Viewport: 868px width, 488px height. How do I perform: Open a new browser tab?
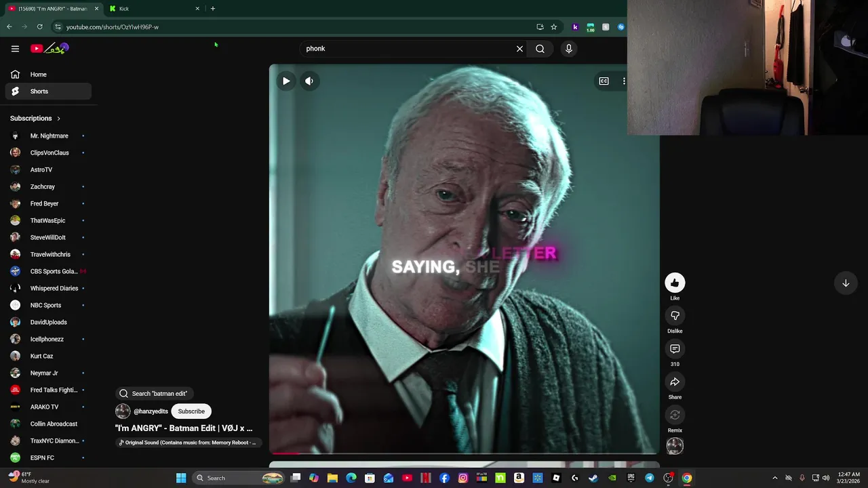click(x=213, y=9)
